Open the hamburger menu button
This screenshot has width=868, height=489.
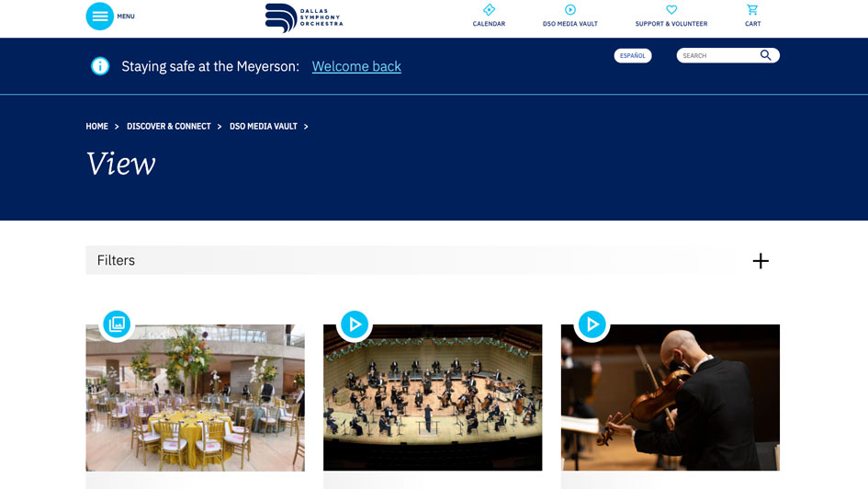click(x=99, y=16)
